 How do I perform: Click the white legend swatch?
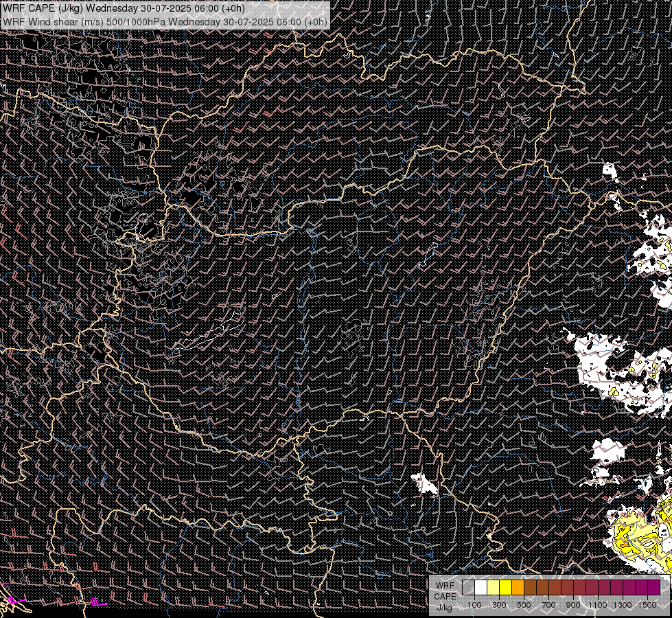(x=481, y=587)
